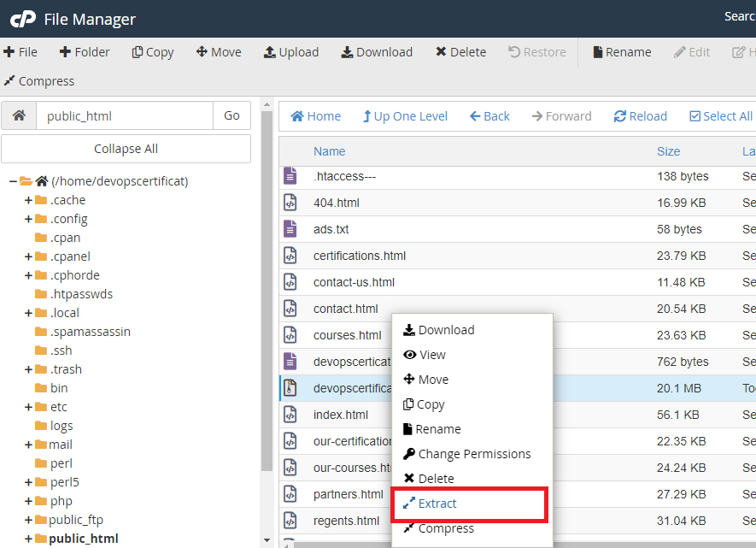Go up one level in directory

[404, 116]
